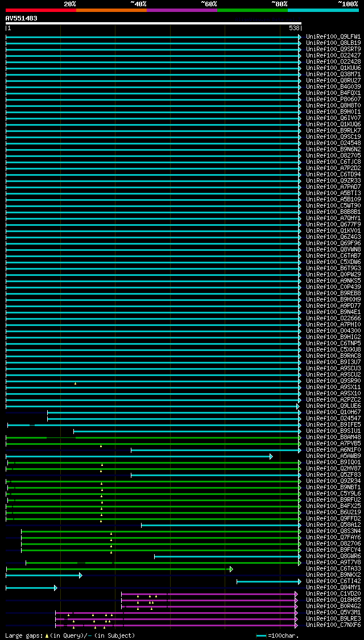
Task: Select the UniRef100_B8AM48 label
Action: (x=333, y=437)
